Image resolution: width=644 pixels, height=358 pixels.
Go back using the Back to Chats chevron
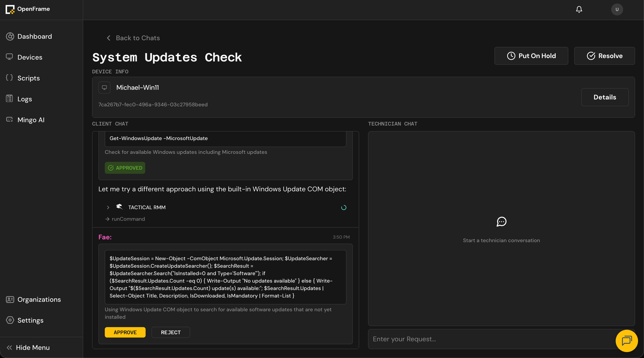[x=108, y=38]
